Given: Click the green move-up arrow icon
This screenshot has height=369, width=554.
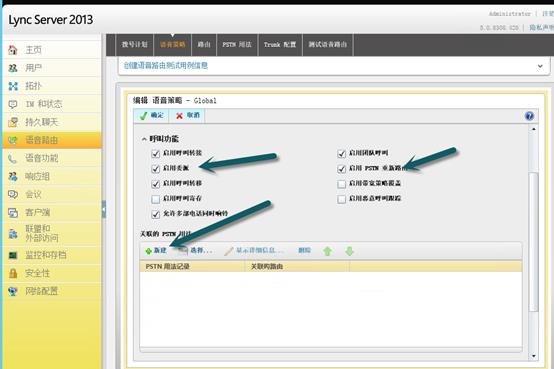Looking at the screenshot, I should coord(328,251).
